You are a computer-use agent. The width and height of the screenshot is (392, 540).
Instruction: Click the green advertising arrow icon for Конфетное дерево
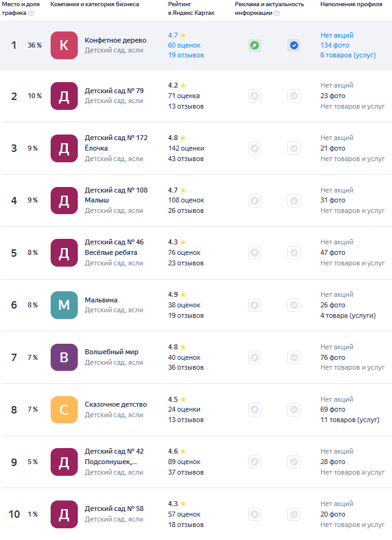pos(254,45)
